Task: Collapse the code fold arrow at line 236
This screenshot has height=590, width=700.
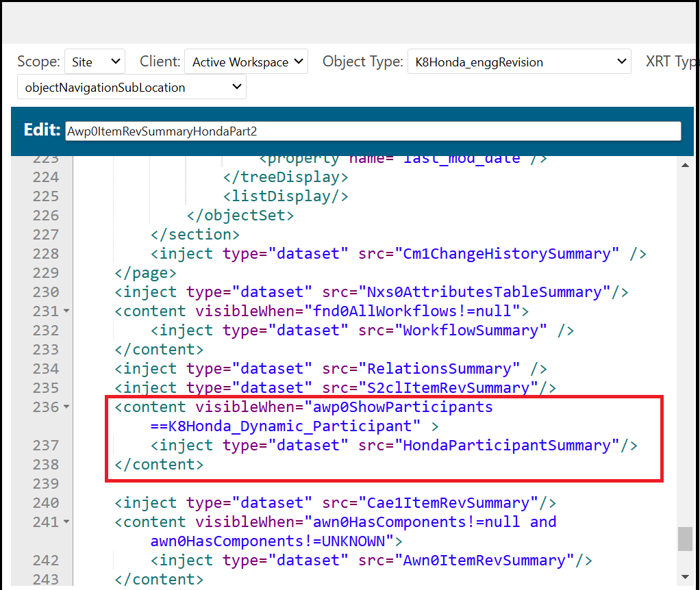Action: pos(66,407)
